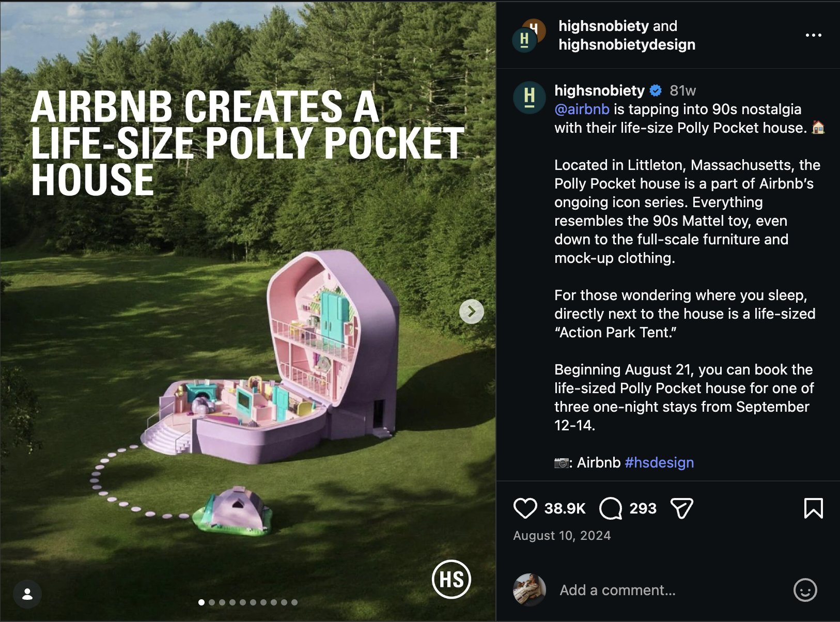
Task: Open the emoji picker smiley icon
Action: pos(805,590)
